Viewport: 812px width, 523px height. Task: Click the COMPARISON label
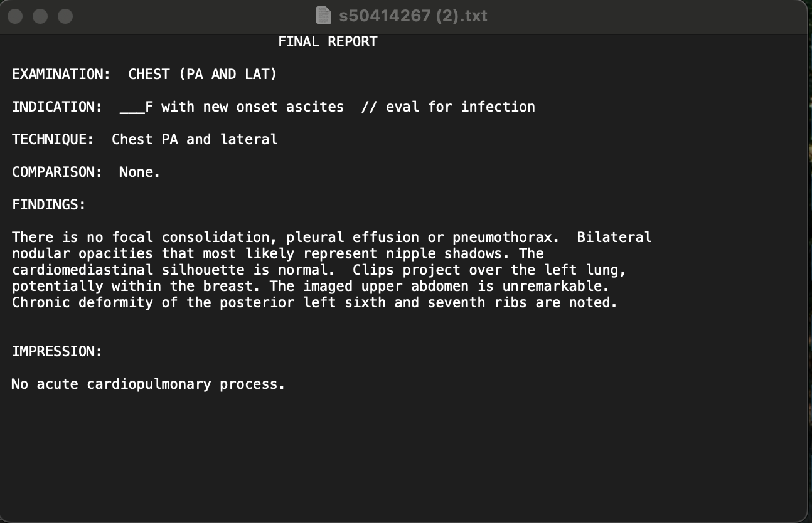click(57, 172)
